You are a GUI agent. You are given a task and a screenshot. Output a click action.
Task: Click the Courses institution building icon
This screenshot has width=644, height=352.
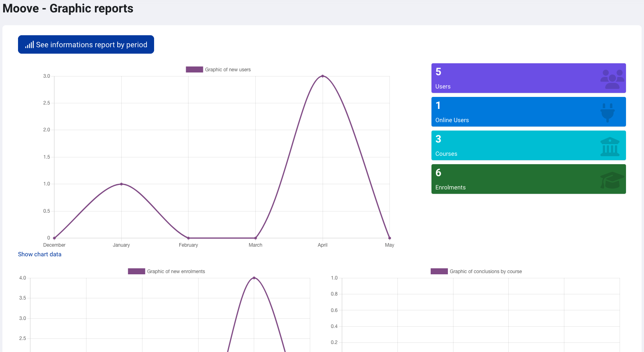coord(610,147)
